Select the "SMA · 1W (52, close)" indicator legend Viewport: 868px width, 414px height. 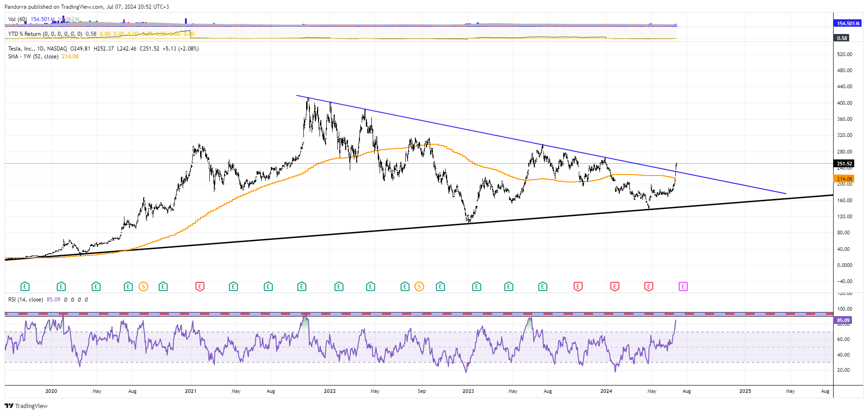[x=34, y=57]
